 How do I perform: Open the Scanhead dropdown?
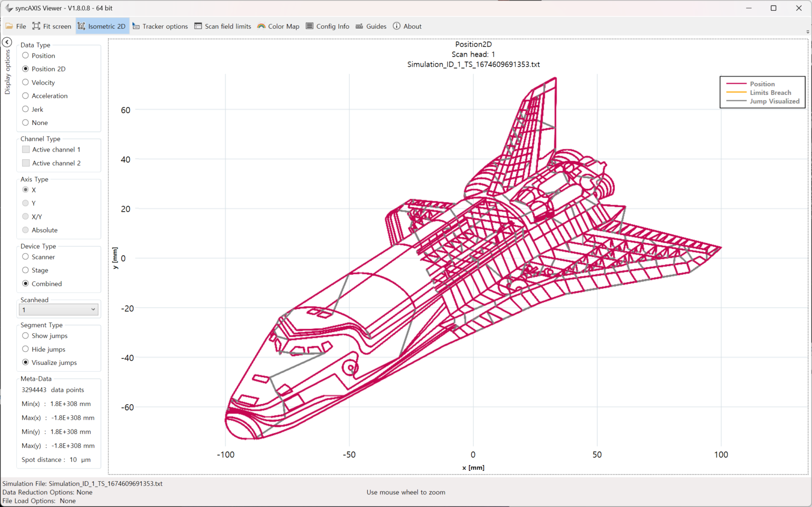pos(58,310)
